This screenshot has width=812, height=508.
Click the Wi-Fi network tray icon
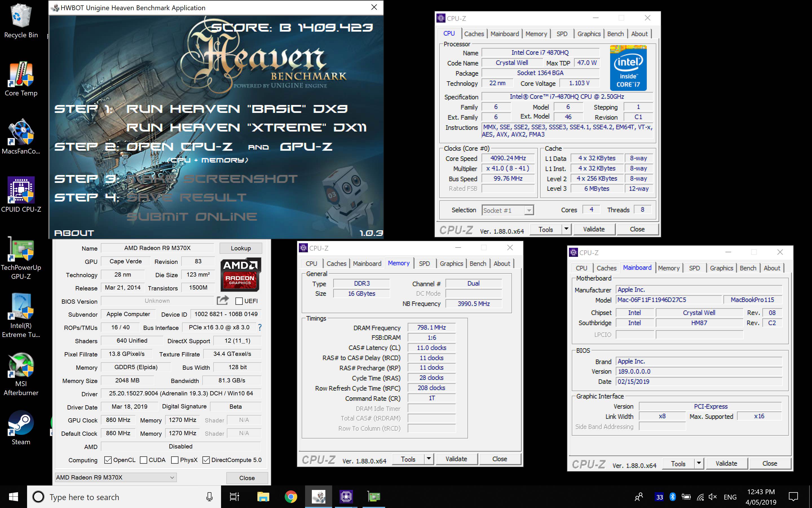coord(700,497)
